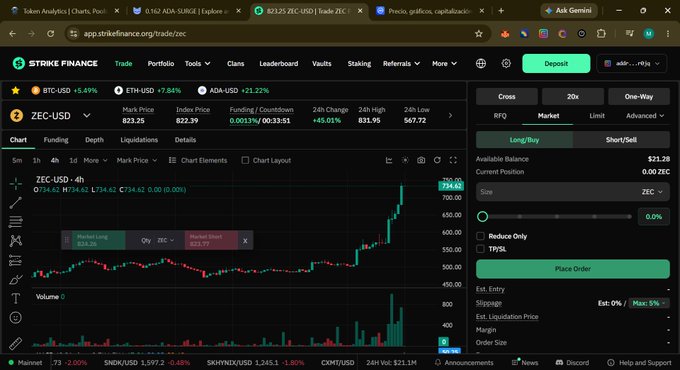
Task: Close the floating quick order panel
Action: tap(245, 240)
